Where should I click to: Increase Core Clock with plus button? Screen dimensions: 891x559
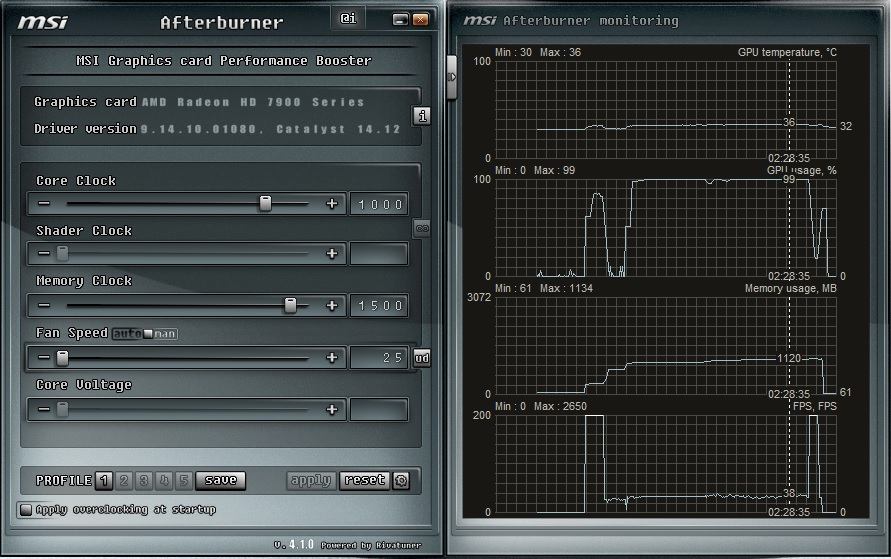[x=332, y=203]
